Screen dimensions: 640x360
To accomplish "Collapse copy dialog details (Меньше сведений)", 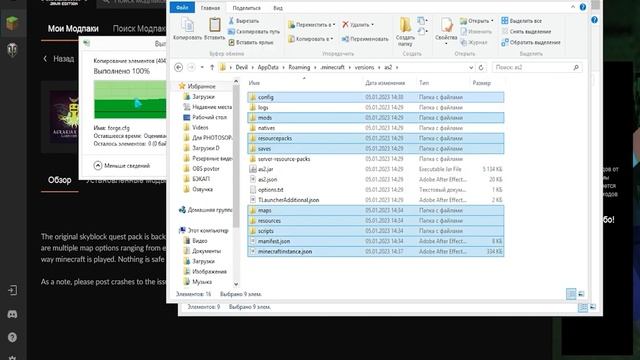I will tap(122, 166).
